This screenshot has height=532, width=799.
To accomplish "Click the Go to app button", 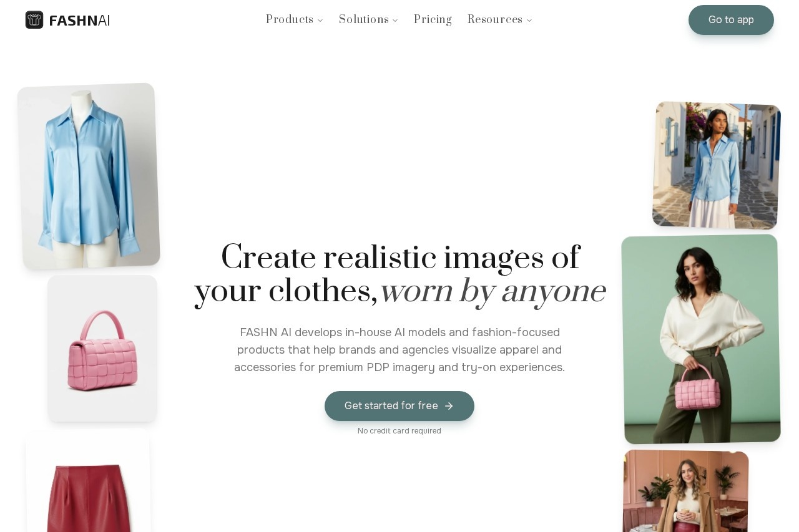I will pyautogui.click(x=731, y=20).
